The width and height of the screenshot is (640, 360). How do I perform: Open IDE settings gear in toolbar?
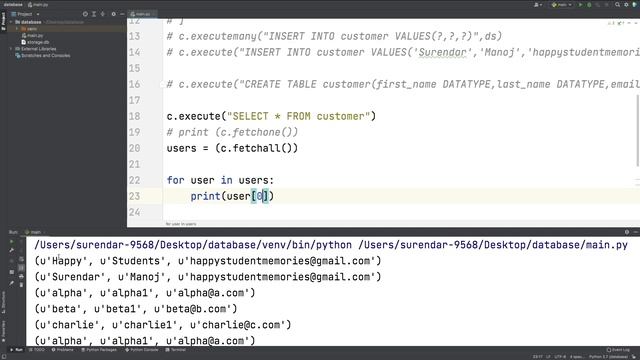626,4
